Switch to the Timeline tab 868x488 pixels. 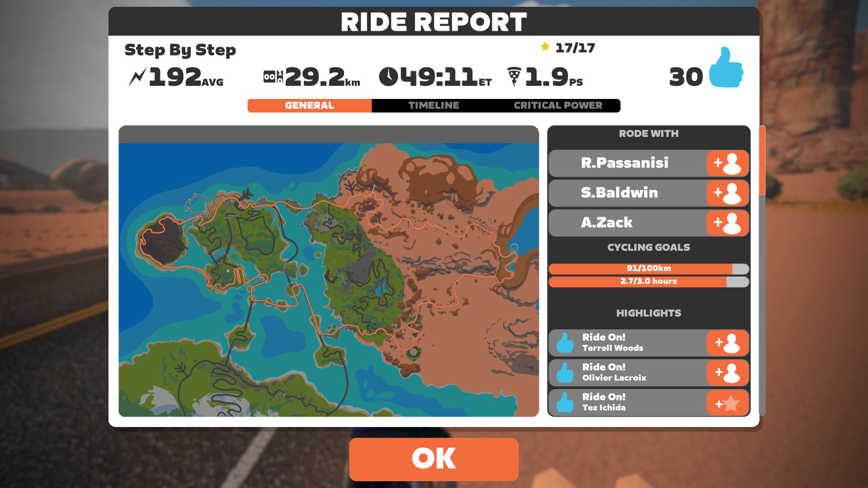[x=434, y=105]
